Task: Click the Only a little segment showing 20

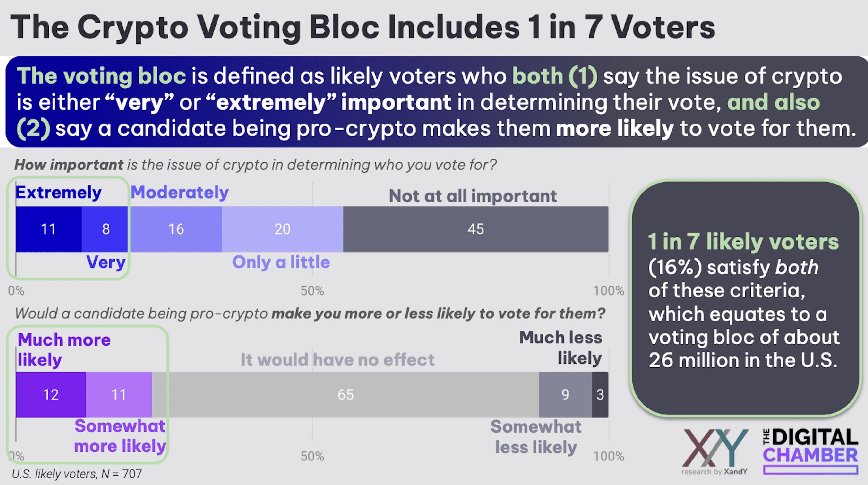Action: 282,229
